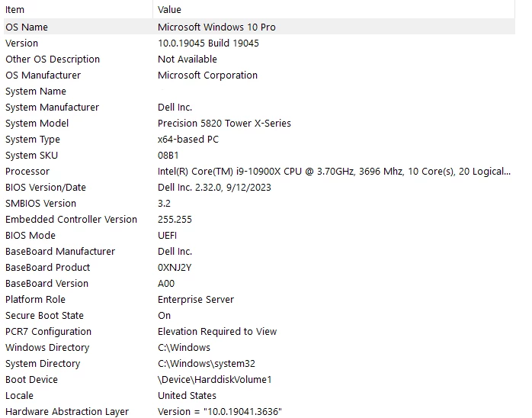Select the System SKU row label
Screen dimensions: 532x418
pos(31,155)
